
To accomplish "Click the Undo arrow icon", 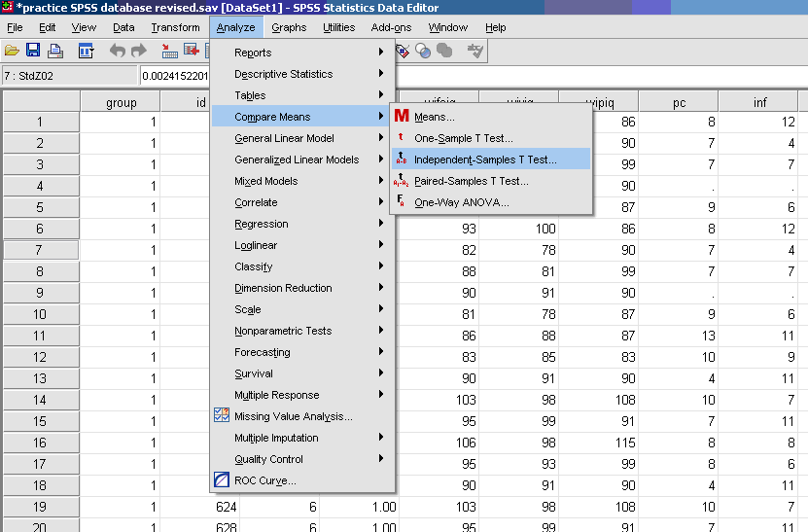I will click(117, 51).
